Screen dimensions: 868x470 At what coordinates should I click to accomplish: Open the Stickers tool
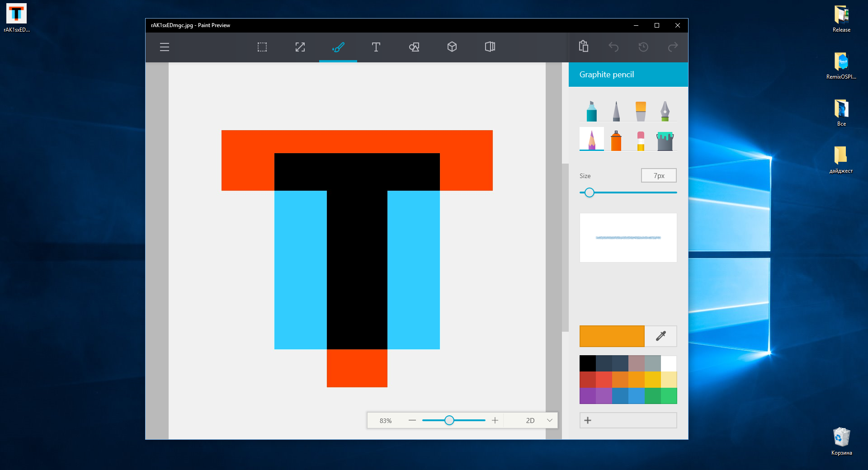[490, 47]
